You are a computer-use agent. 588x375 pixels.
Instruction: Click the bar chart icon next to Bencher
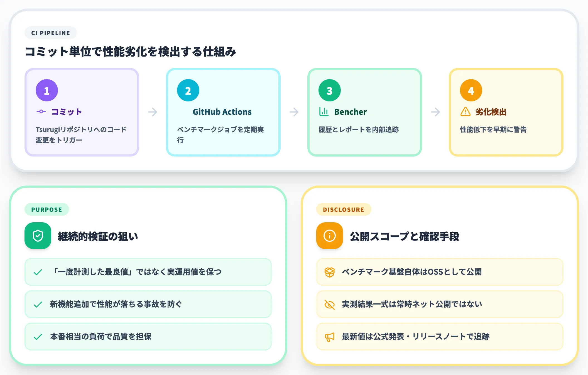tap(324, 112)
